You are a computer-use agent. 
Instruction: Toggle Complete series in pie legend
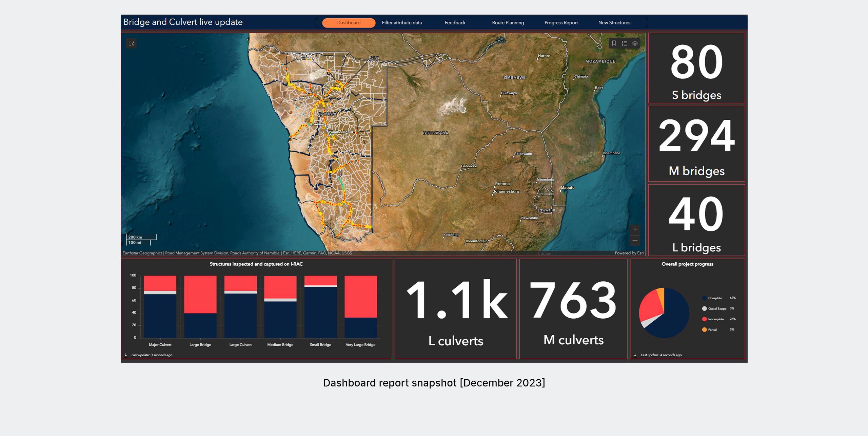[714, 298]
